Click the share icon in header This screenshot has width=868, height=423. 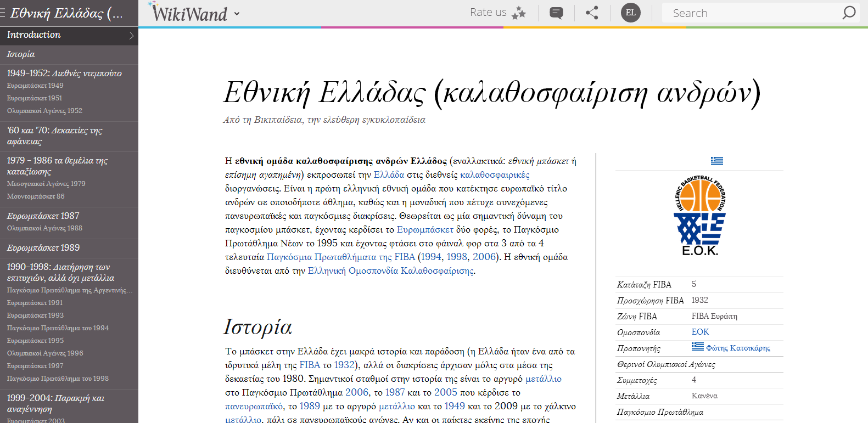coord(592,13)
